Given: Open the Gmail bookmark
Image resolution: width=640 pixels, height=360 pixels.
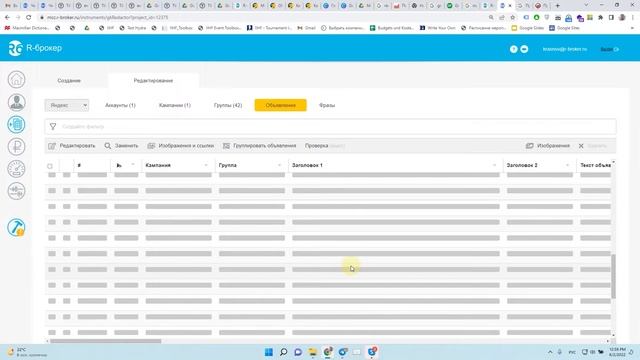Looking at the screenshot, I should (307, 28).
